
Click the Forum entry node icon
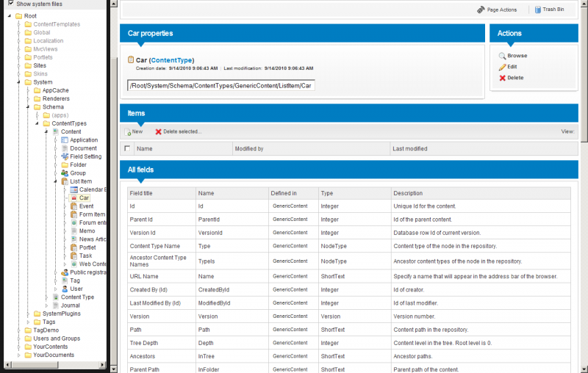tap(74, 222)
